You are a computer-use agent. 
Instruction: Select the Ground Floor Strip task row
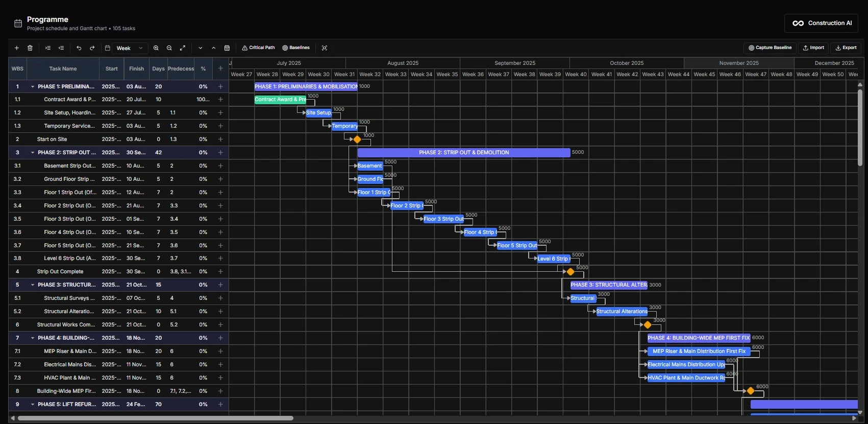coord(118,179)
